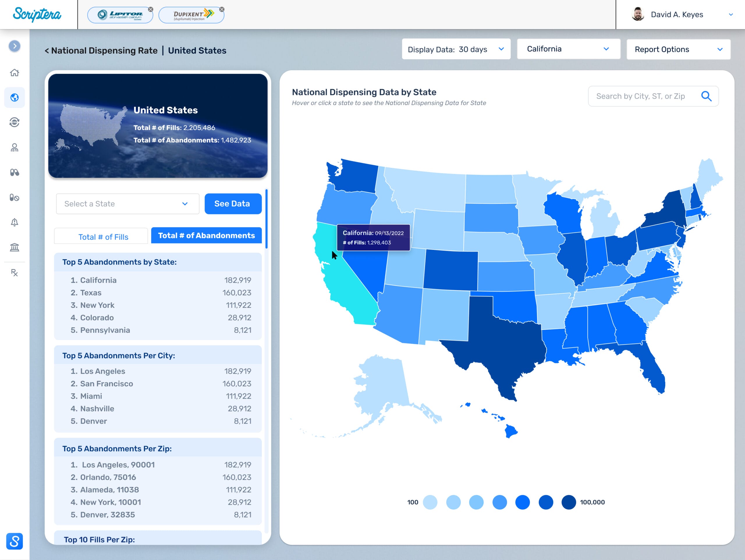Click the darkest blue legend swatch
The width and height of the screenshot is (745, 560).
[x=569, y=502]
